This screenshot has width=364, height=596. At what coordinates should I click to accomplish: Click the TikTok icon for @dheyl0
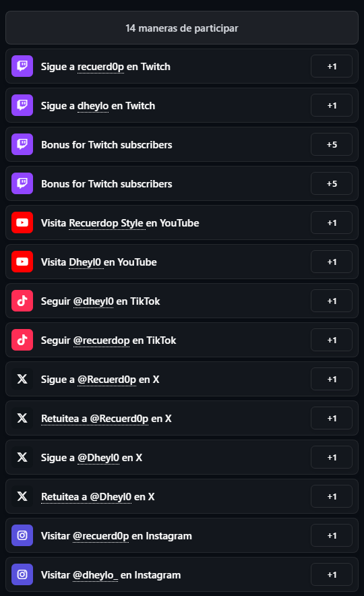(x=22, y=301)
